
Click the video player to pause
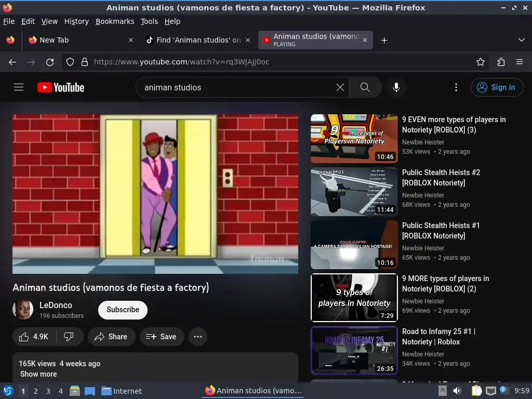[155, 194]
